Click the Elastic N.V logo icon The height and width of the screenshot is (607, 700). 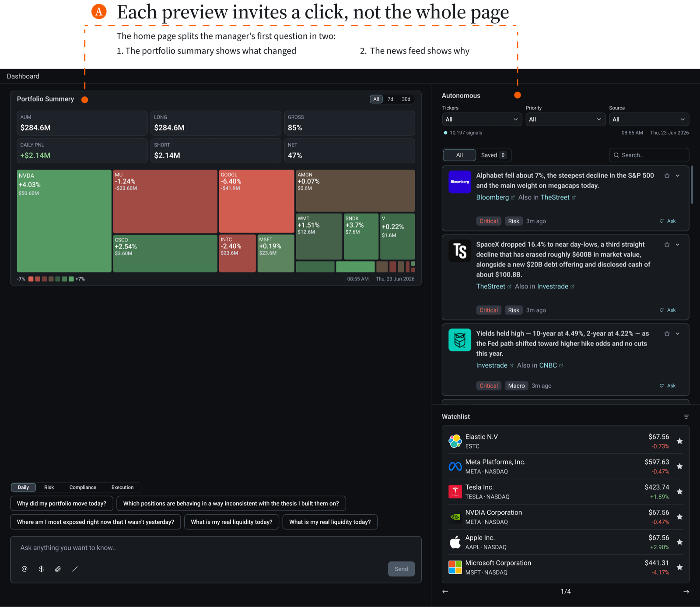tap(455, 441)
